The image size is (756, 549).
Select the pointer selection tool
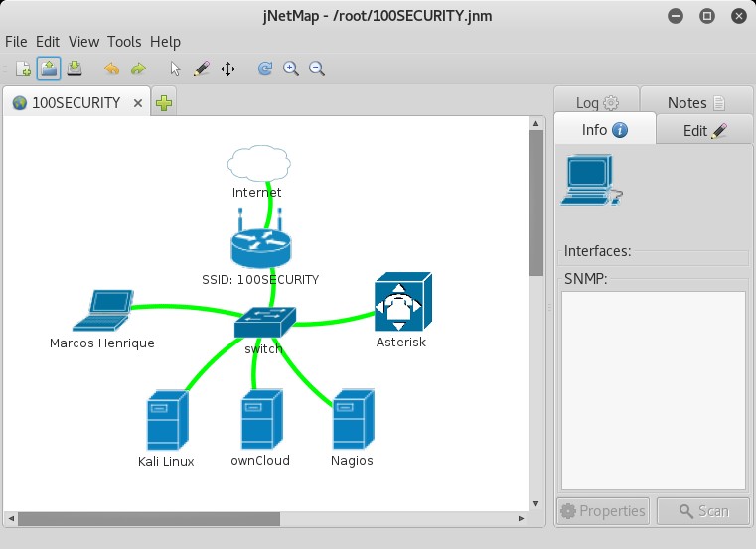click(175, 69)
